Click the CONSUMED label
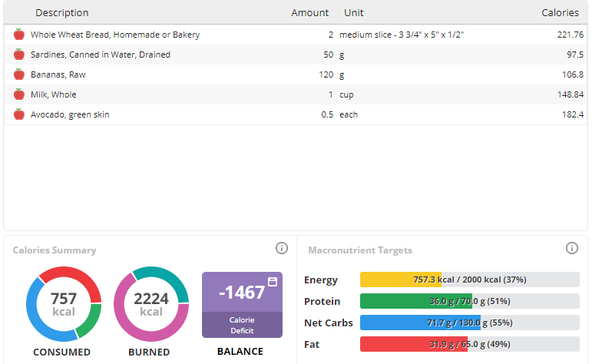This screenshot has width=602, height=364. tap(61, 352)
